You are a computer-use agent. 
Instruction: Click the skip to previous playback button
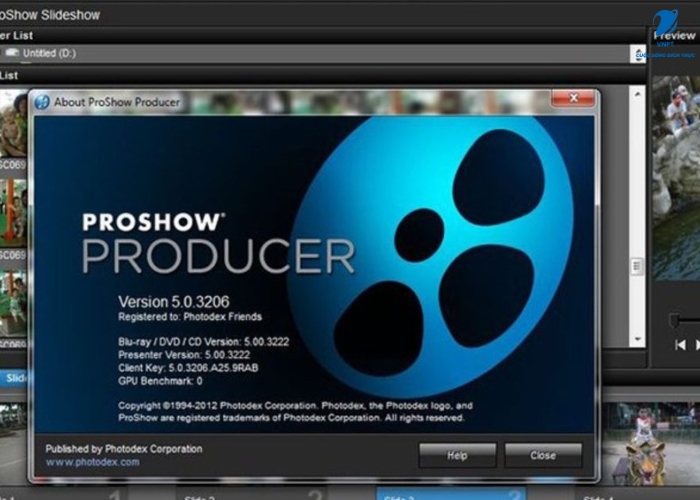(x=680, y=345)
